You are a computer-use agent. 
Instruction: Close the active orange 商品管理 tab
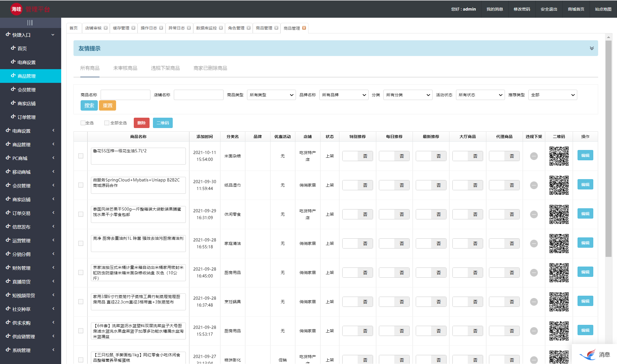[304, 28]
